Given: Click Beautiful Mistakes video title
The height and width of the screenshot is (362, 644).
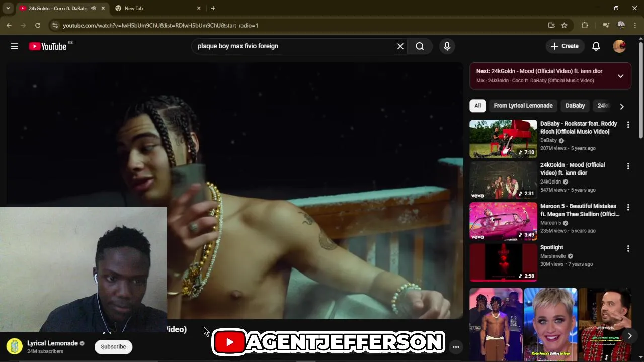Looking at the screenshot, I should pyautogui.click(x=580, y=210).
